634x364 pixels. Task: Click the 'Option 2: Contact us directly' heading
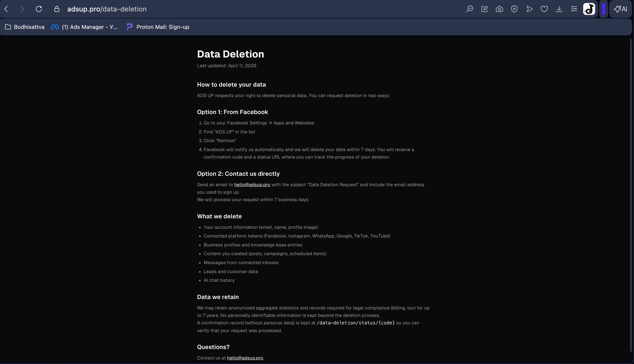pos(238,174)
